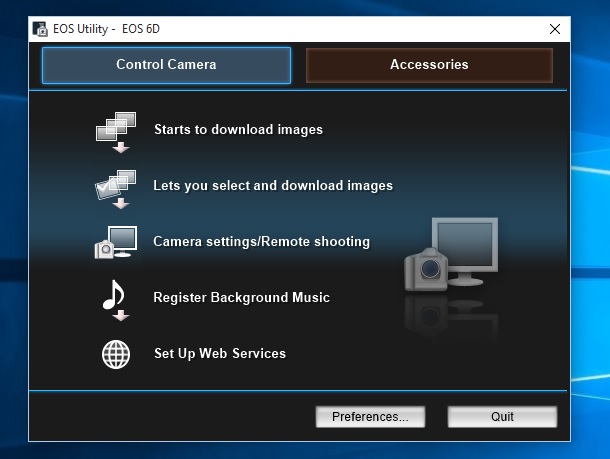Quit EOS Utility
610x459 pixels.
[502, 417]
